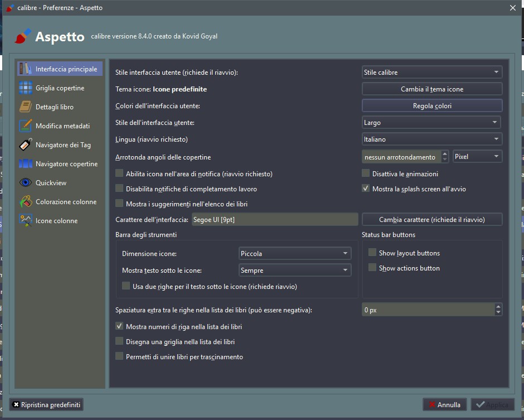This screenshot has width=524, height=420.
Task: Select the Modifica metadati pencil icon
Action: pos(26,126)
